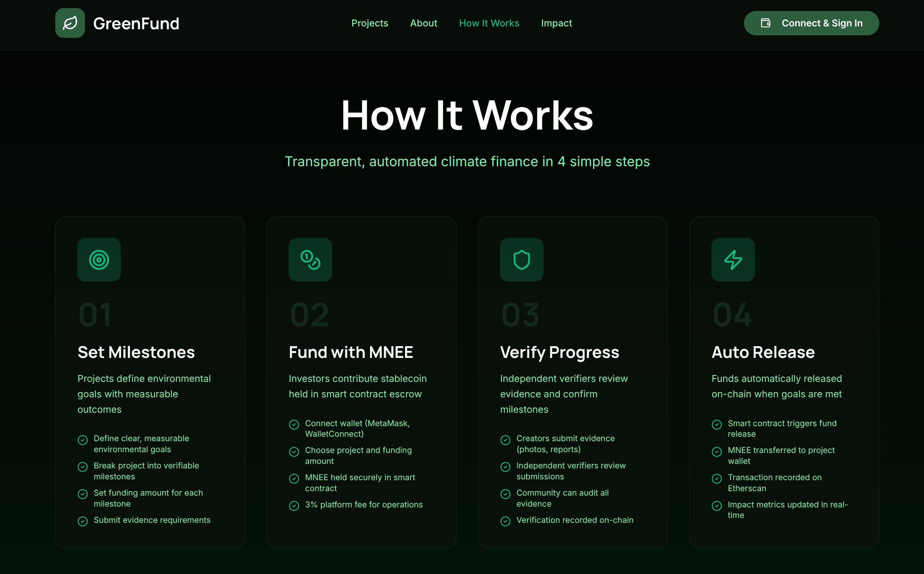Screen dimensions: 924x574
Task: Click the GreenFund brand name text
Action: tap(136, 24)
